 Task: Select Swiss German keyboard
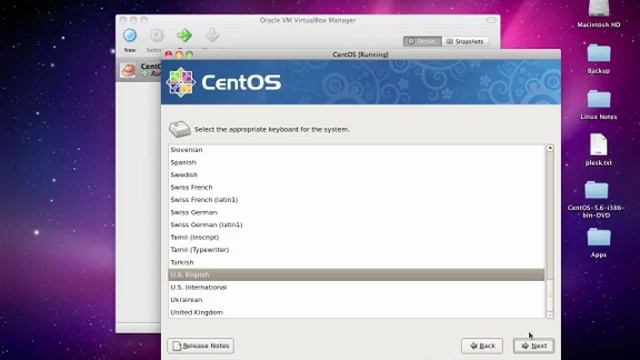click(356, 212)
